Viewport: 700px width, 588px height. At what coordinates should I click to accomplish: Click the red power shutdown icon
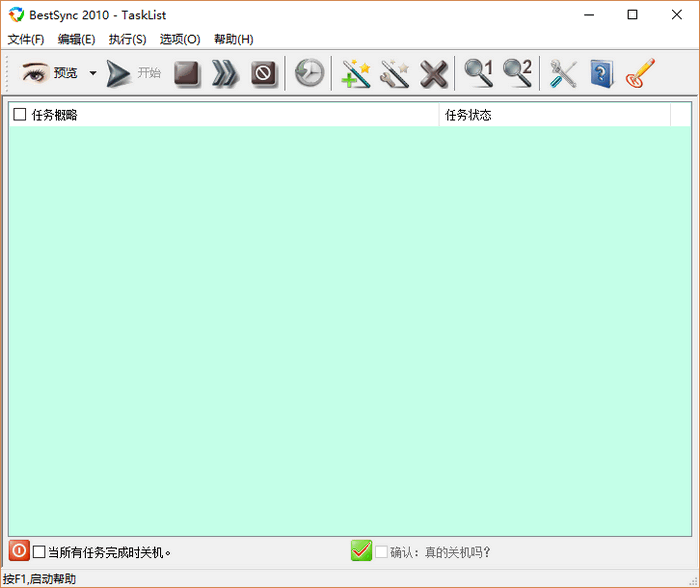click(x=19, y=550)
